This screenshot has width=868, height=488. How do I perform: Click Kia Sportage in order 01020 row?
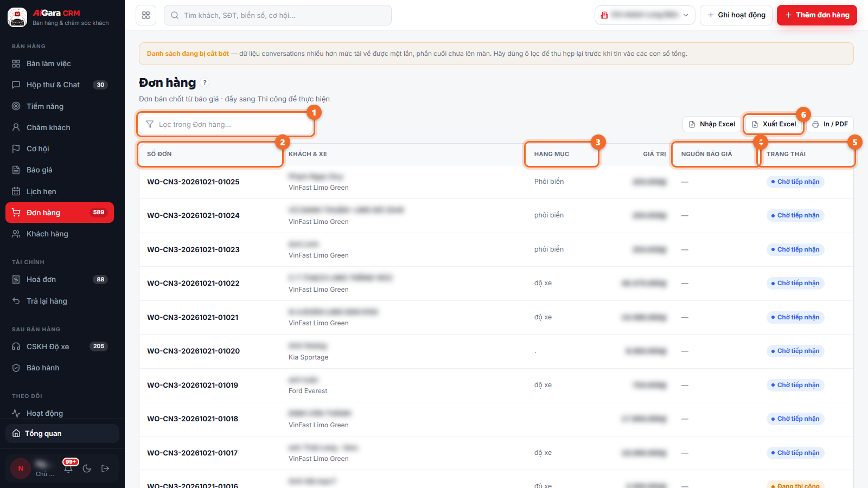click(x=308, y=357)
